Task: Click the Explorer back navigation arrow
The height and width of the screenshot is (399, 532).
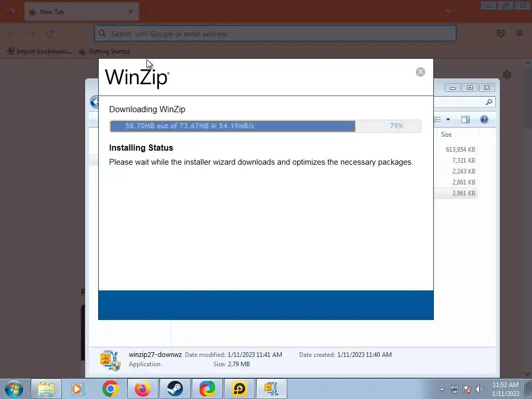Action: [95, 102]
